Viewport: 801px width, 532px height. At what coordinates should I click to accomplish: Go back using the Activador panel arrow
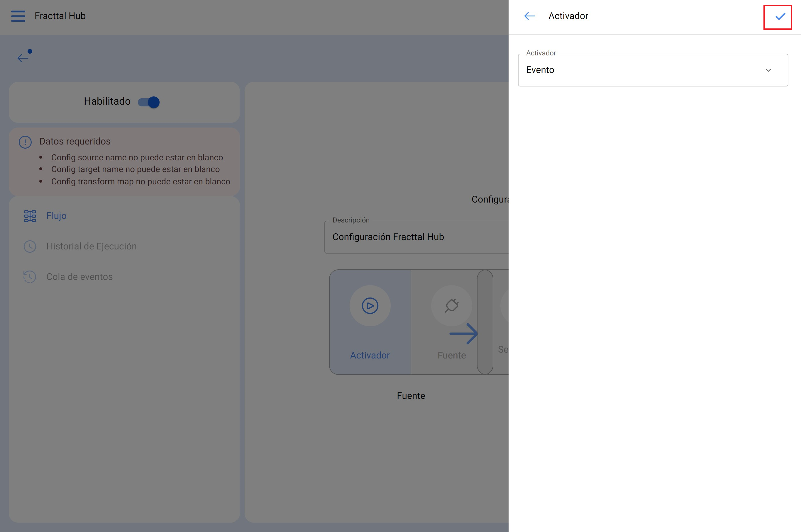pos(529,16)
